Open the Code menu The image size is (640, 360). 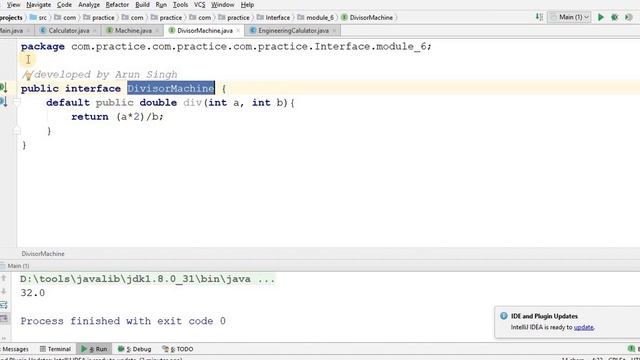point(64,5)
